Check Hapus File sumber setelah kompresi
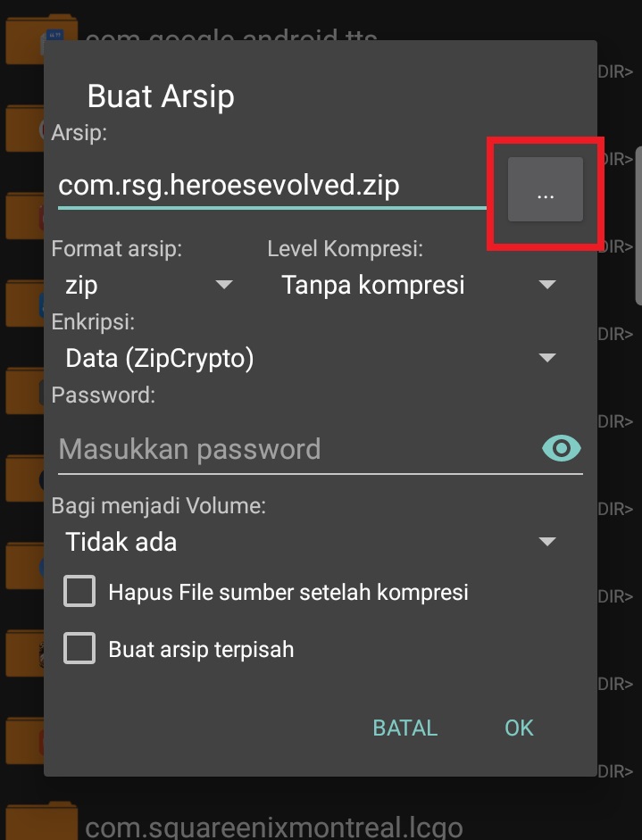Viewport: 642px width, 840px height. pos(79,591)
